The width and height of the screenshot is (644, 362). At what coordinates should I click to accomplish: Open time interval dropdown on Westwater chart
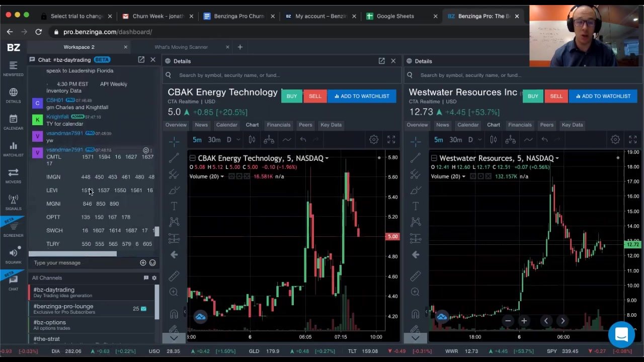(479, 140)
